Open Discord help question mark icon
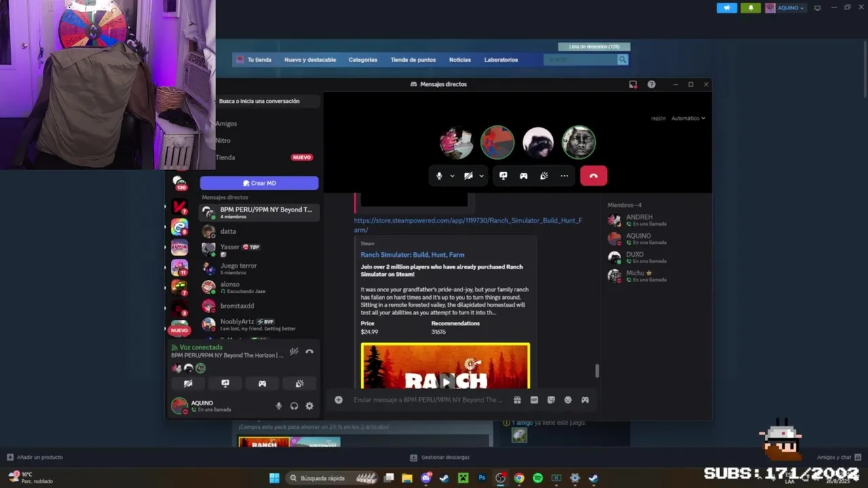 click(x=652, y=84)
